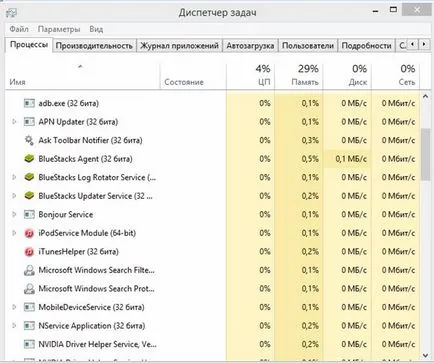Select the NVIDIA Driver Helper Service row name
The image size is (434, 363).
tap(97, 344)
